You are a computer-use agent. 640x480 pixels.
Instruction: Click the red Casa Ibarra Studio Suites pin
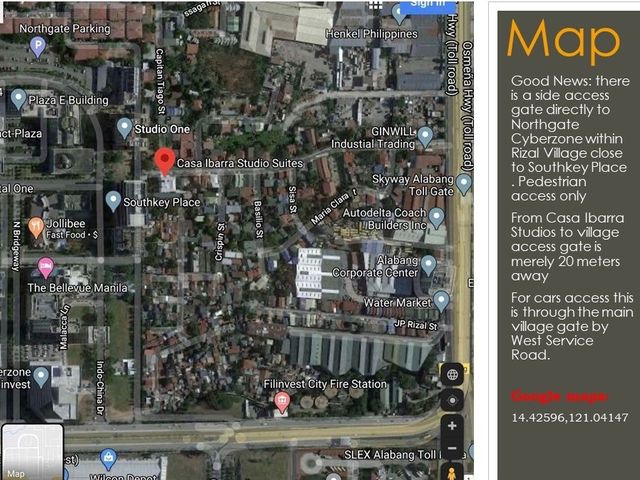point(165,162)
